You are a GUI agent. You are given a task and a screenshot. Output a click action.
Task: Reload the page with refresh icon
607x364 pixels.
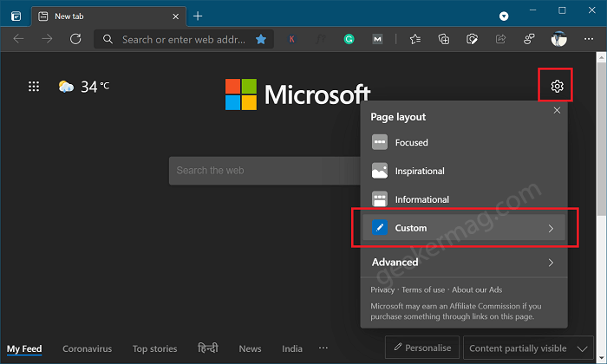[x=75, y=39]
